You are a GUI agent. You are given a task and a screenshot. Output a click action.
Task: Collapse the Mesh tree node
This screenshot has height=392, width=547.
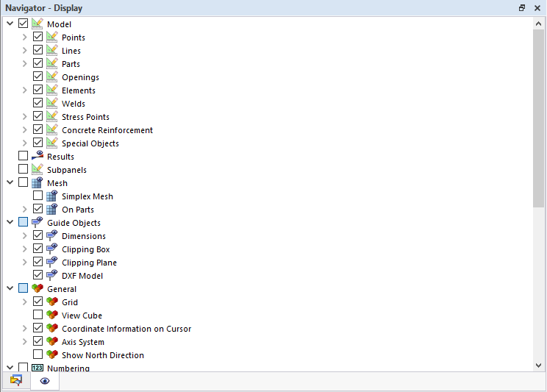tap(10, 182)
